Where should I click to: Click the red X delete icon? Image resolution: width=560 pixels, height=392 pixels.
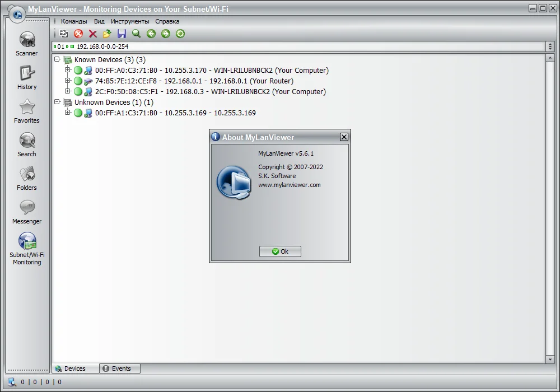click(x=93, y=34)
